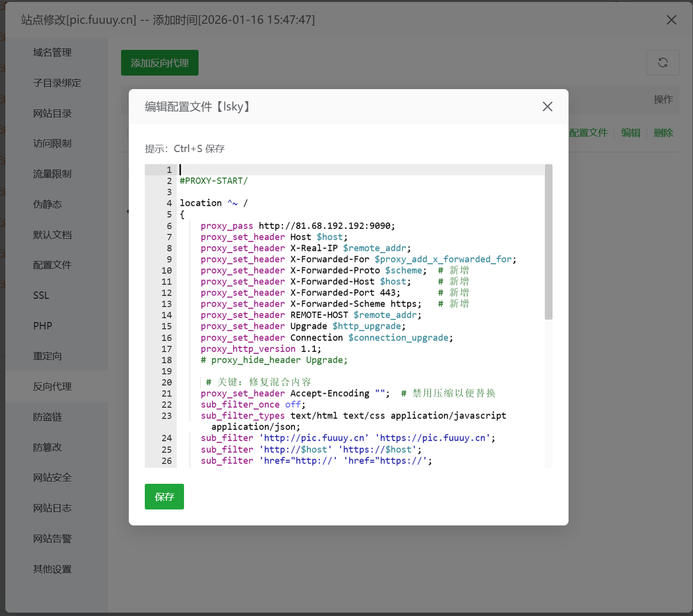Click line number 19 in the gutter

click(167, 371)
